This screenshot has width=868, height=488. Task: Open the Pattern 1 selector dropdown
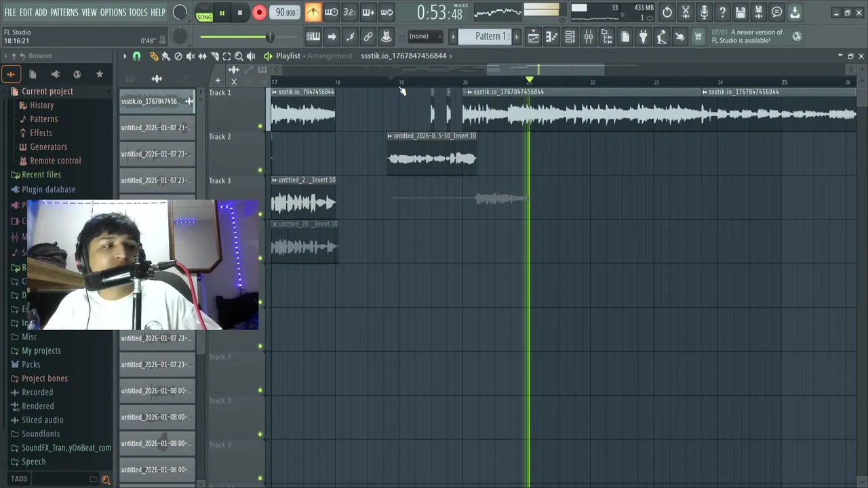(484, 37)
